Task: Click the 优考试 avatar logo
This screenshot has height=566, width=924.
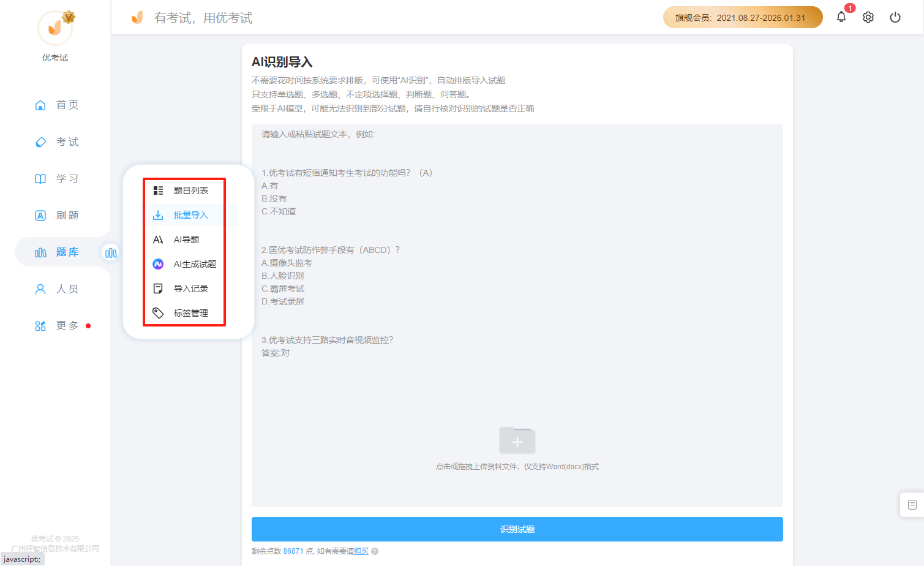Action: [x=55, y=28]
